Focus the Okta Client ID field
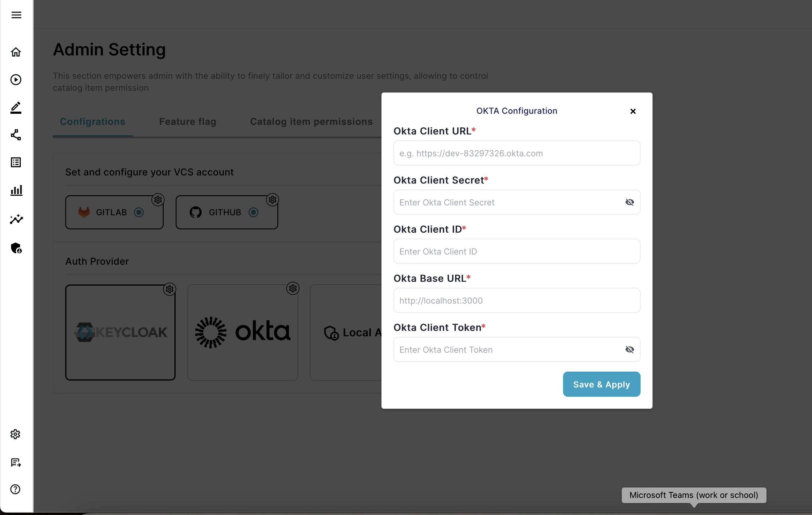The image size is (812, 515). [517, 252]
